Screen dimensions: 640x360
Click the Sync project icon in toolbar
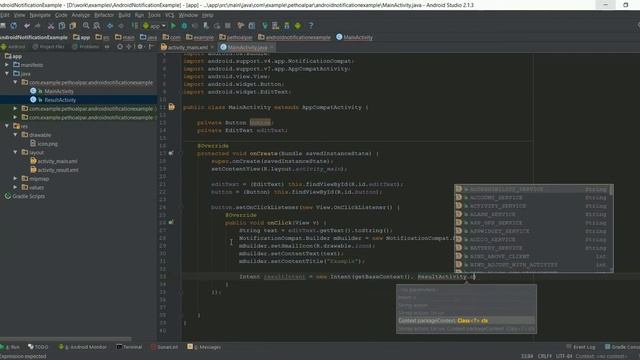click(x=14, y=26)
